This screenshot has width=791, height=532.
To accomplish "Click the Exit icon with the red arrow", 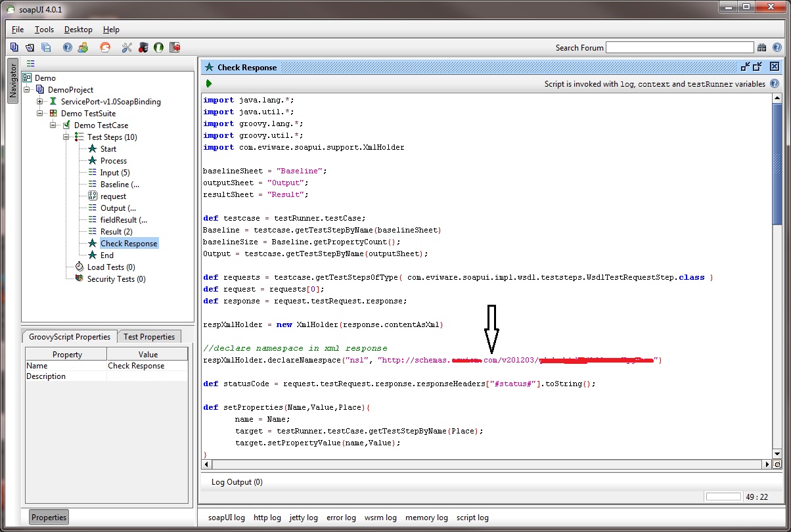I will coord(175,47).
